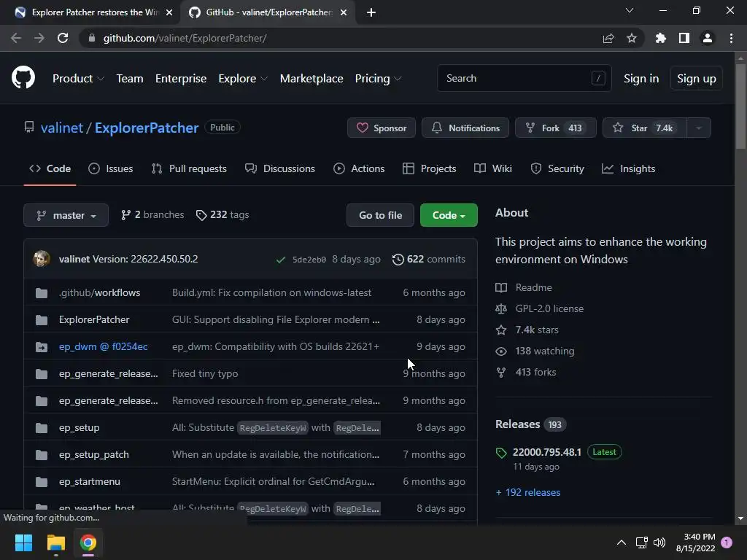Expand the Pricing menu
747x560 pixels.
click(379, 79)
